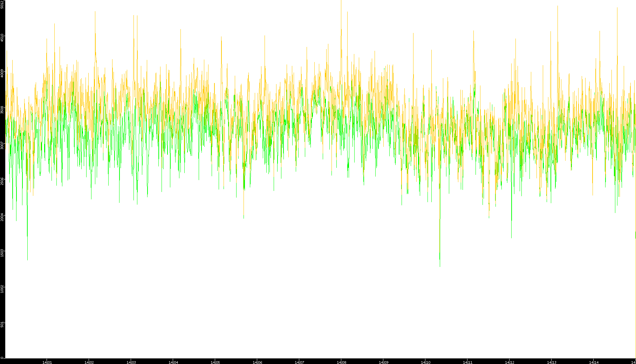
Task: Select the 14:13 time label on the axis
Action: pyautogui.click(x=552, y=362)
